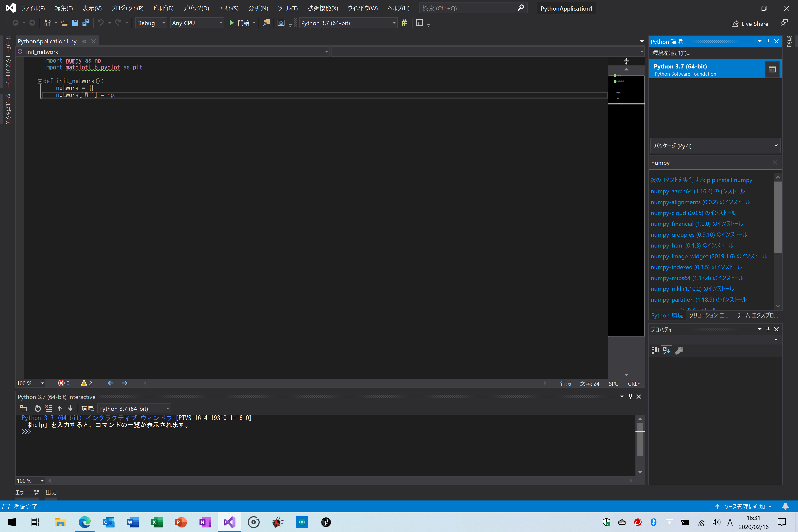Open a file with the Open File icon
Viewport: 798px width, 532px height.
pos(64,23)
